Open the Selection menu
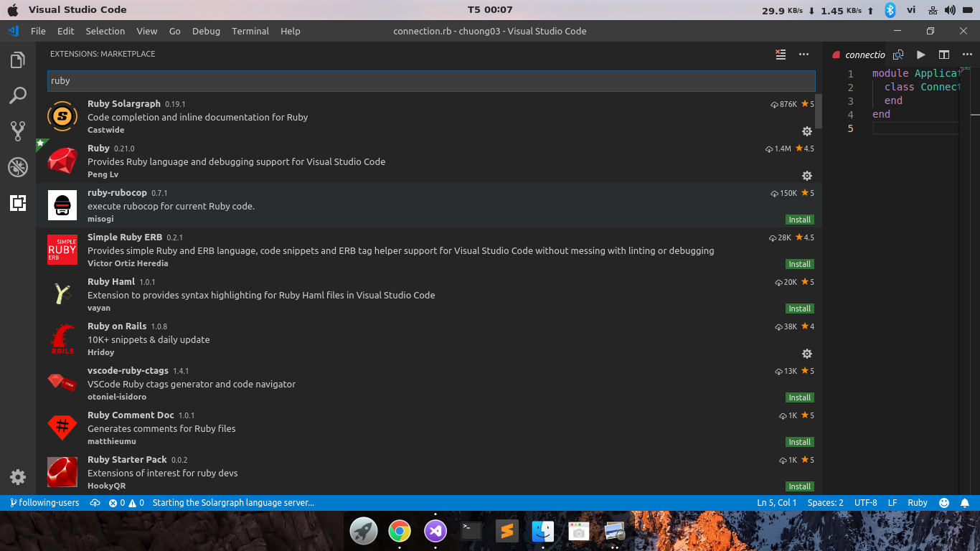Viewport: 980px width, 551px height. pos(105,31)
